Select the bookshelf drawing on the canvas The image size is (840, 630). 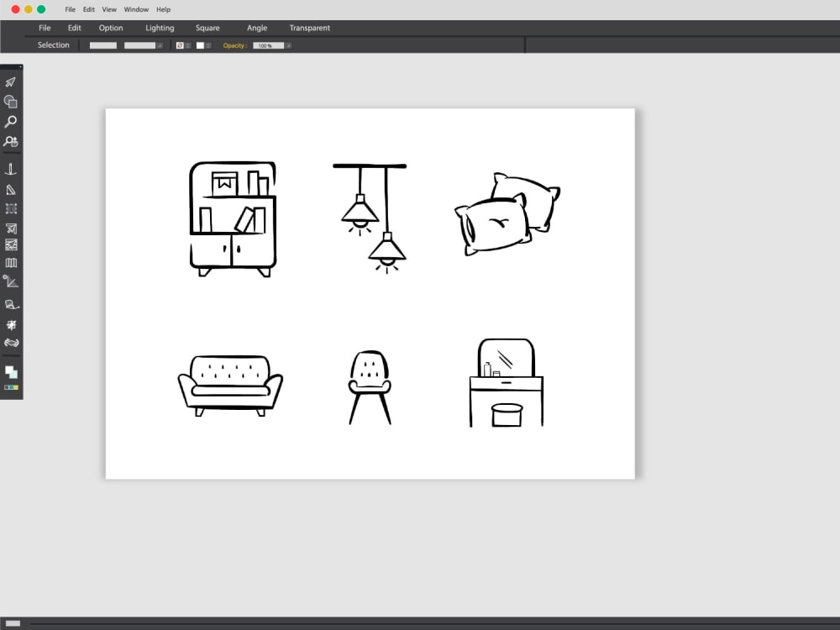click(x=233, y=219)
